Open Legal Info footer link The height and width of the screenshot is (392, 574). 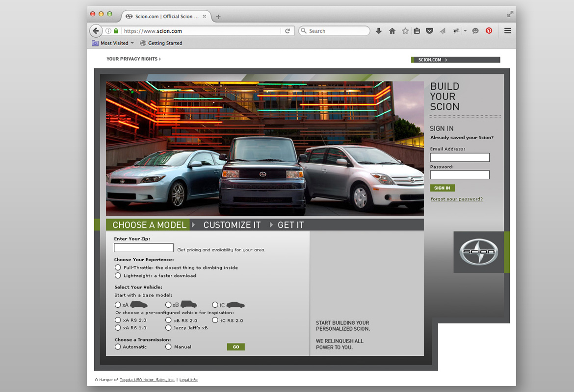pyautogui.click(x=188, y=380)
